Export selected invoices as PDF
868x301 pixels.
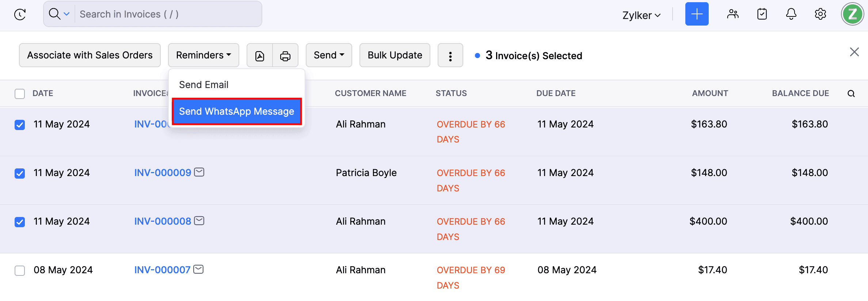coord(260,56)
